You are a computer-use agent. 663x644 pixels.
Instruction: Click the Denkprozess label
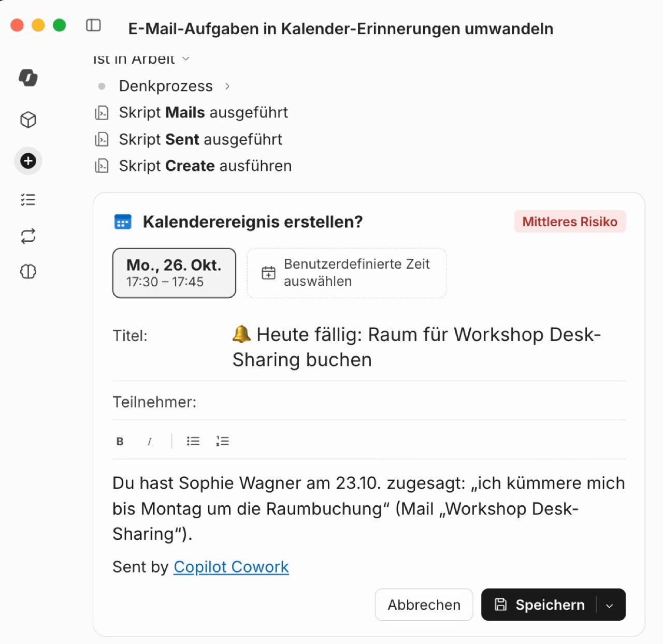pyautogui.click(x=166, y=86)
